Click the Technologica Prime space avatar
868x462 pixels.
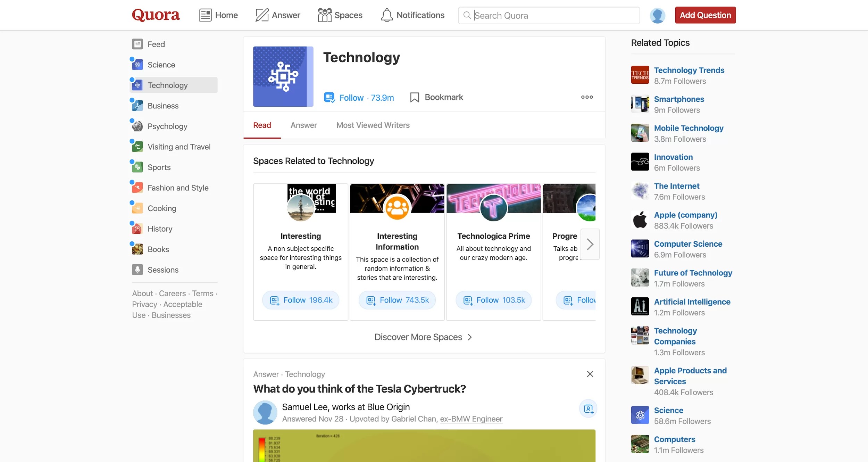(x=493, y=208)
